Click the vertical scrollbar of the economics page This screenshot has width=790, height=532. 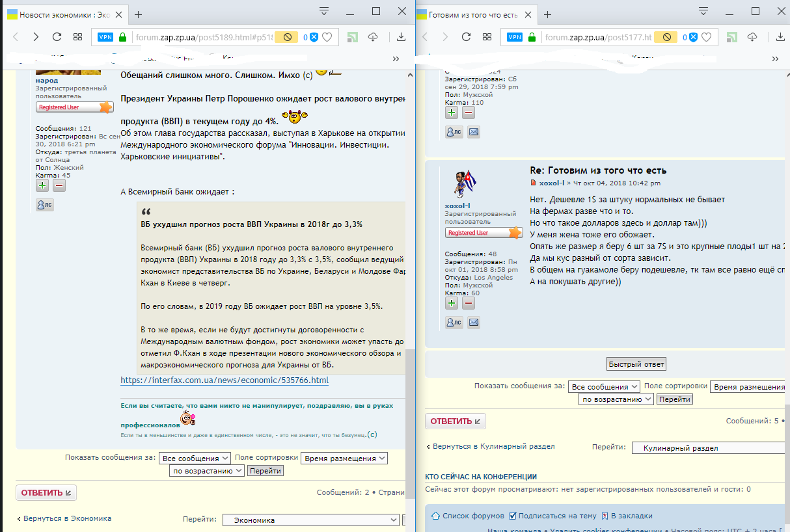click(410, 377)
